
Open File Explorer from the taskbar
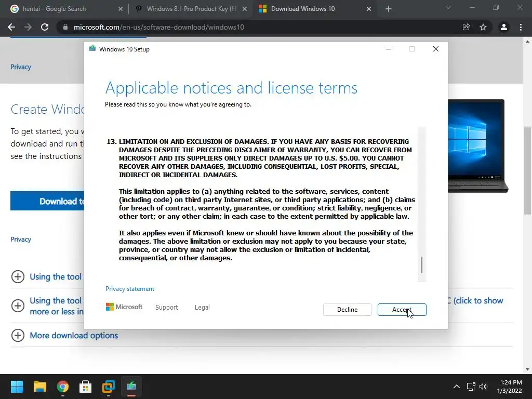tap(39, 386)
